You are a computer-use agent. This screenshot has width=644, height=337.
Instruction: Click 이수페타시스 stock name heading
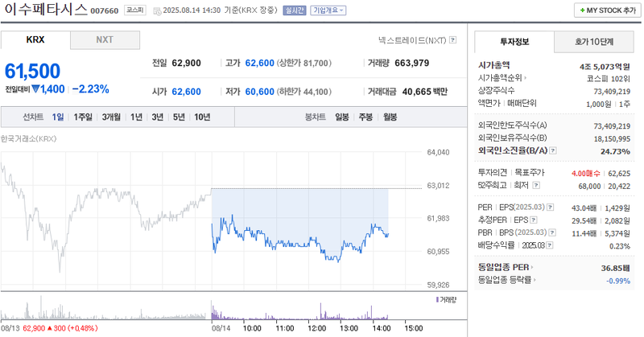tap(46, 10)
